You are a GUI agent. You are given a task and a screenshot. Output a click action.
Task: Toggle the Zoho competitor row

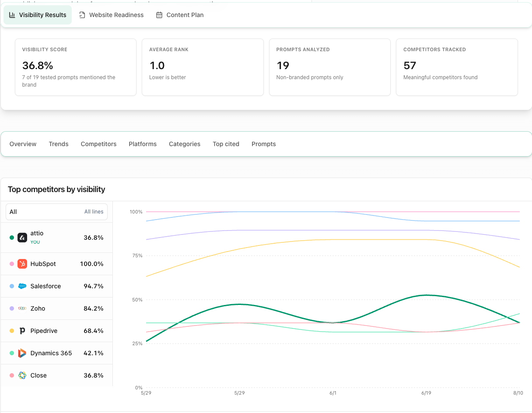point(56,308)
